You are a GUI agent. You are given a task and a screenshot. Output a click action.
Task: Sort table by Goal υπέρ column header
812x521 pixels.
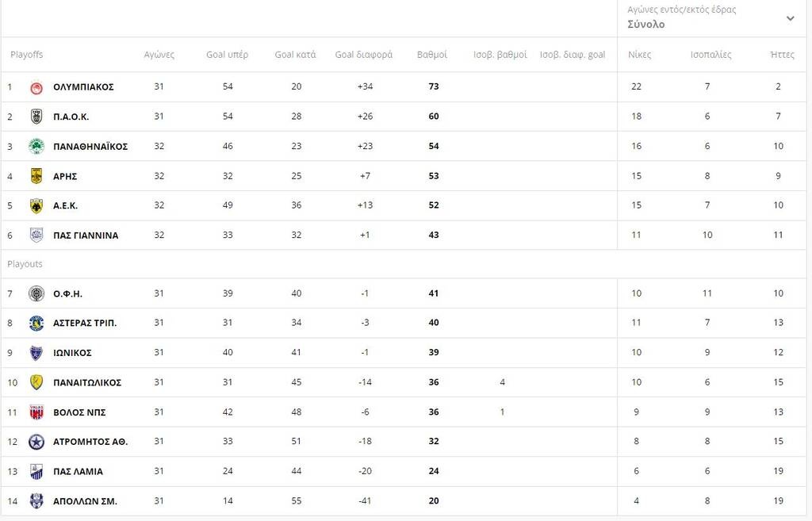click(x=228, y=55)
